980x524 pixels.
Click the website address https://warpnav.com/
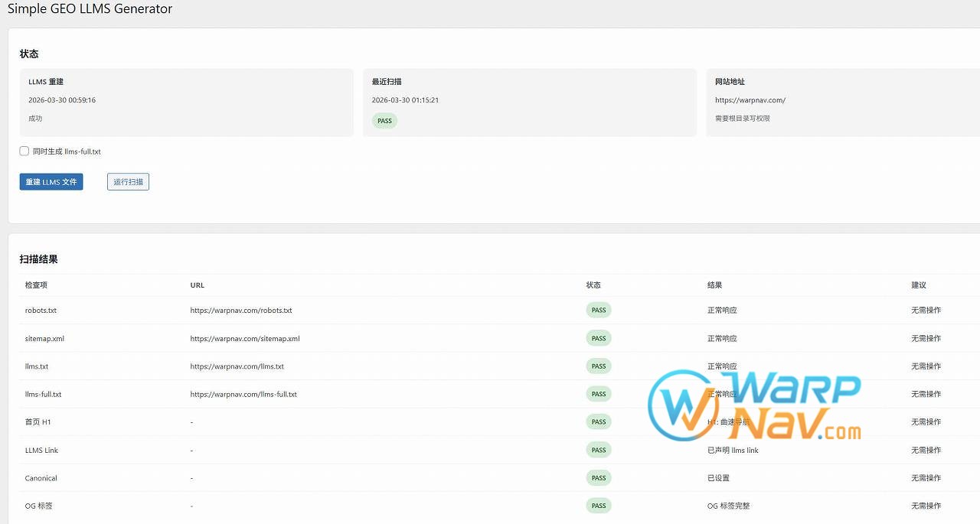(x=750, y=100)
